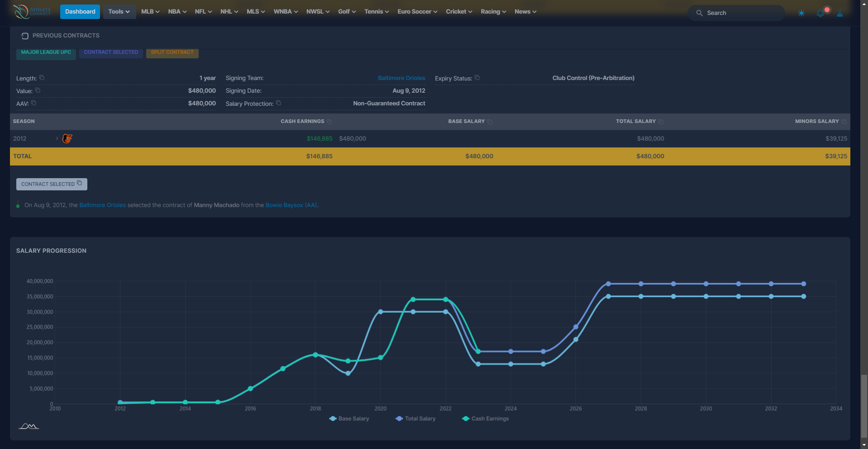
Task: Open the notifications bell
Action: pos(820,13)
